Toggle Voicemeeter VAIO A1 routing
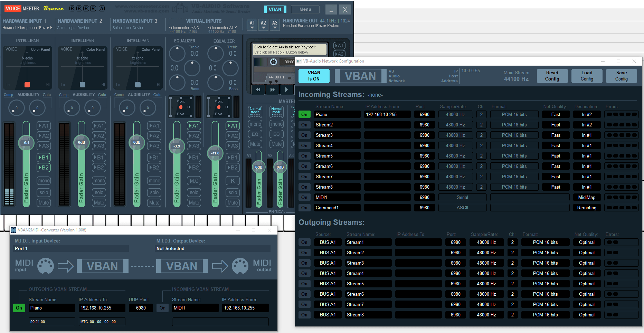This screenshot has width=644, height=333. click(x=194, y=126)
